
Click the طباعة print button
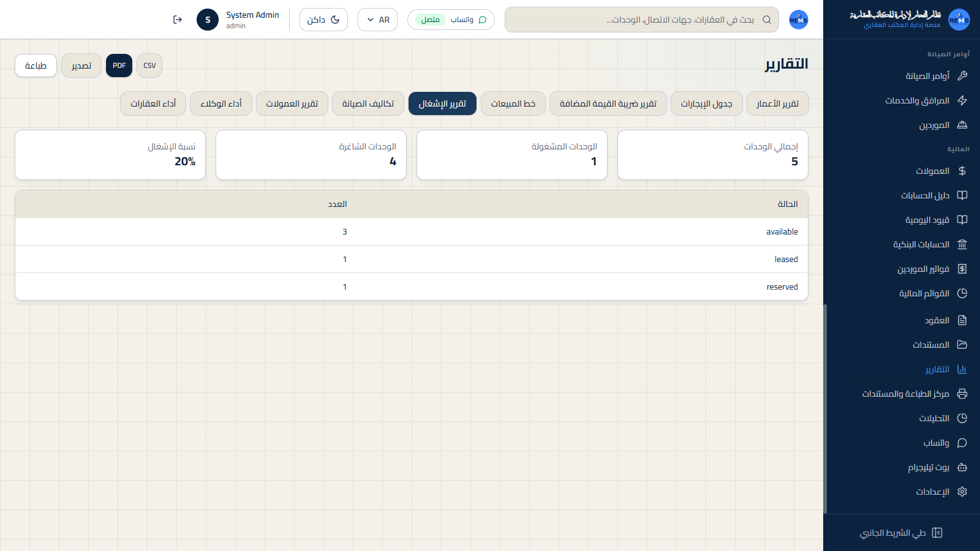pyautogui.click(x=36, y=66)
